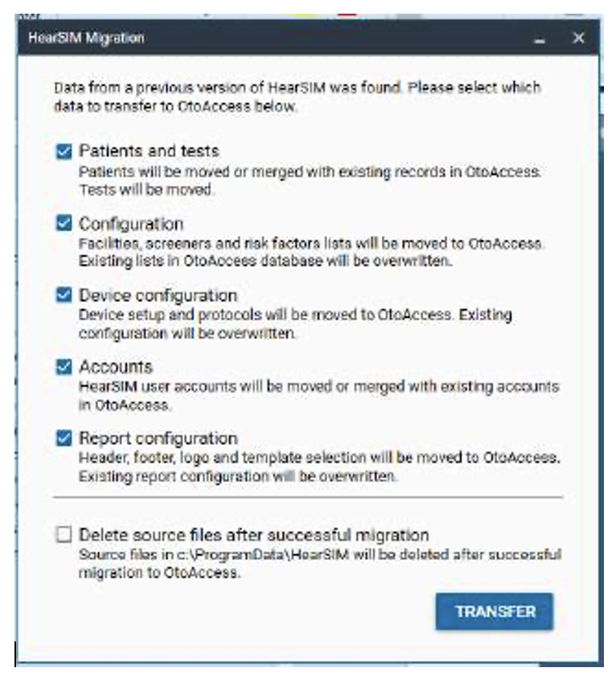
Task: Click the "Patients and tests" label text
Action: (x=149, y=151)
